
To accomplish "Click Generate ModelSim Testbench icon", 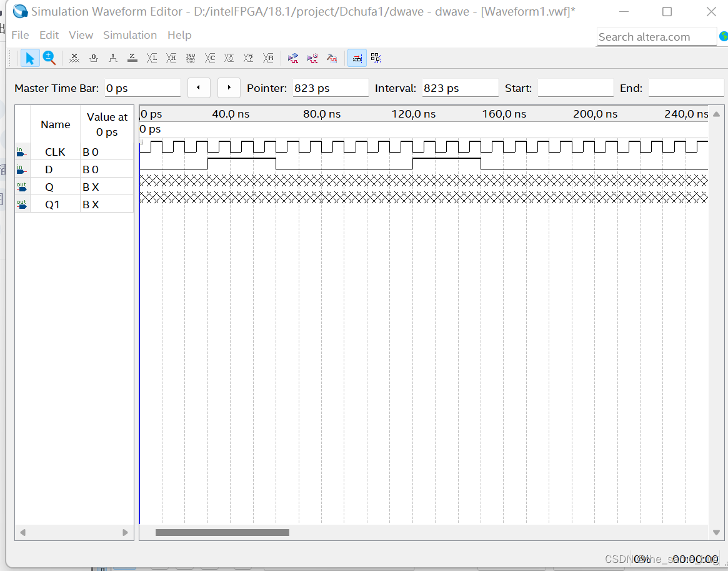I will coord(332,58).
